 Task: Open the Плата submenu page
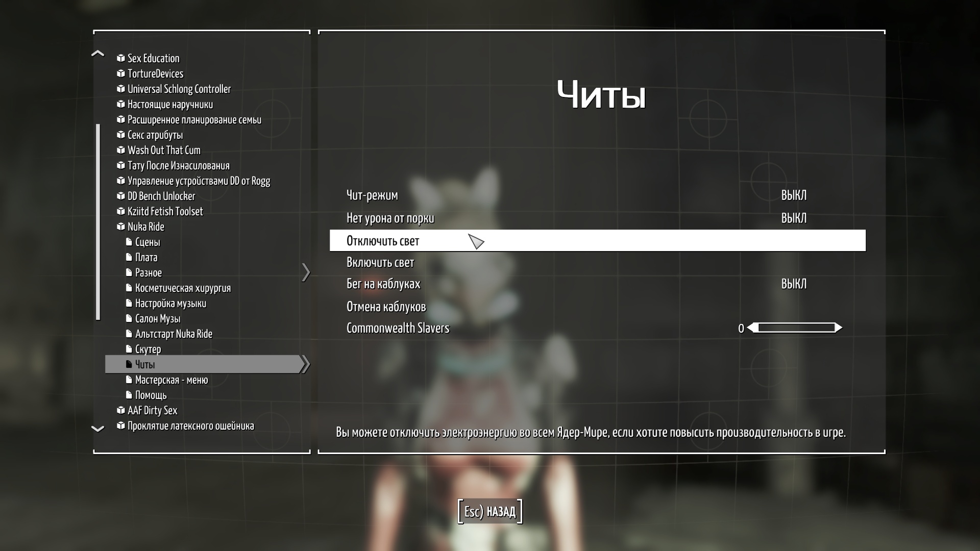click(x=146, y=258)
